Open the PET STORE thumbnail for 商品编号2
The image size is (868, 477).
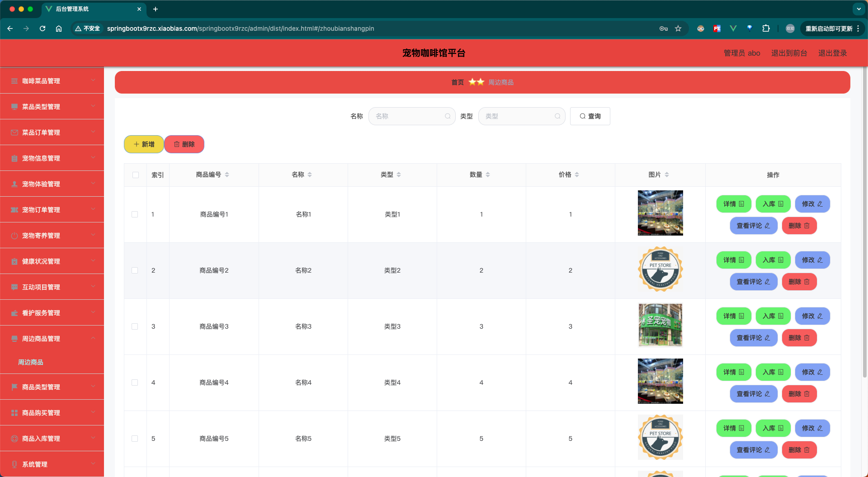click(x=660, y=269)
